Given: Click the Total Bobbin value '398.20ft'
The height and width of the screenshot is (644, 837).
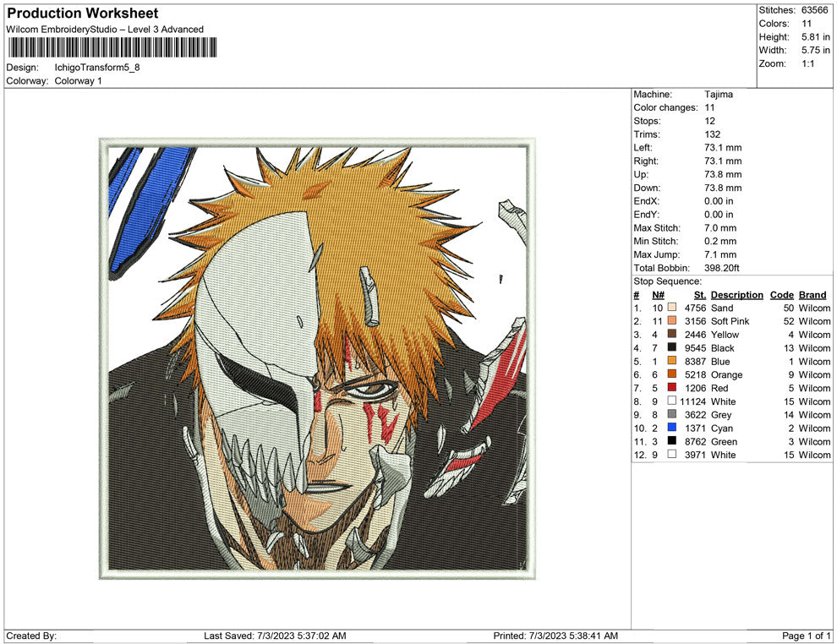Looking at the screenshot, I should tap(722, 268).
